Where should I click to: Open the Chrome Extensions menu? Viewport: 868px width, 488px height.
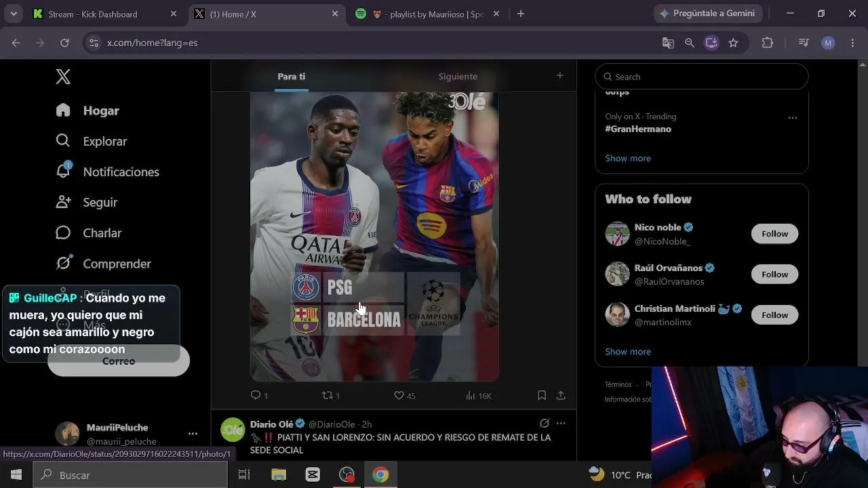[768, 43]
